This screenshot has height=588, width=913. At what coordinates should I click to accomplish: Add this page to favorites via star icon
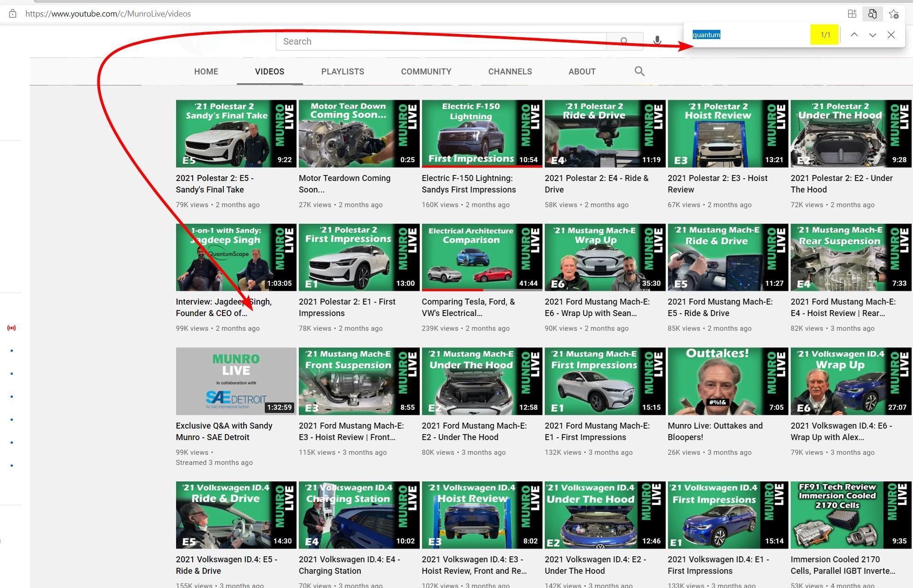click(x=895, y=14)
